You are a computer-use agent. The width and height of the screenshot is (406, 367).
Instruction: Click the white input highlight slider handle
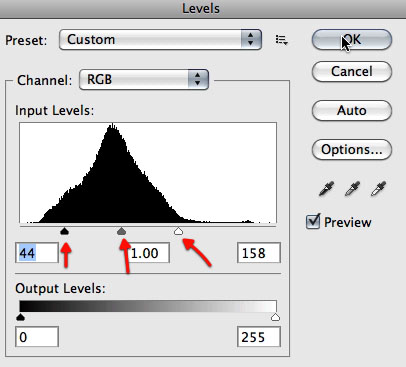[x=179, y=231]
